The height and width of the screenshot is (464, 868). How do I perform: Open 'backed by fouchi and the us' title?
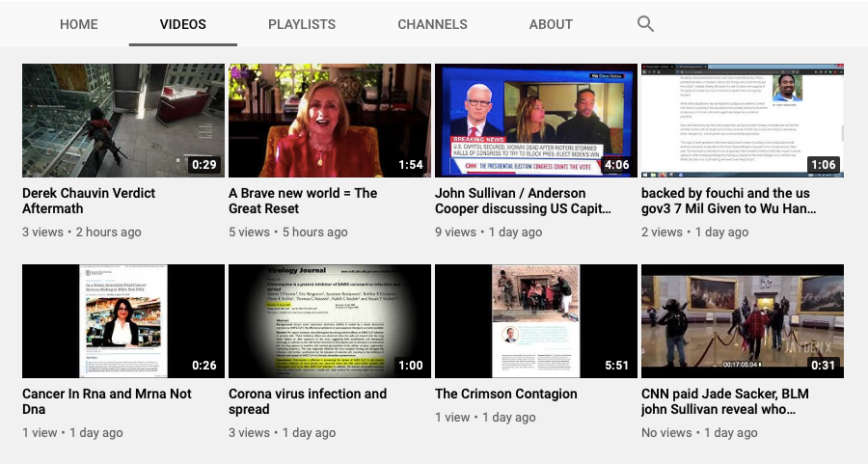point(728,201)
